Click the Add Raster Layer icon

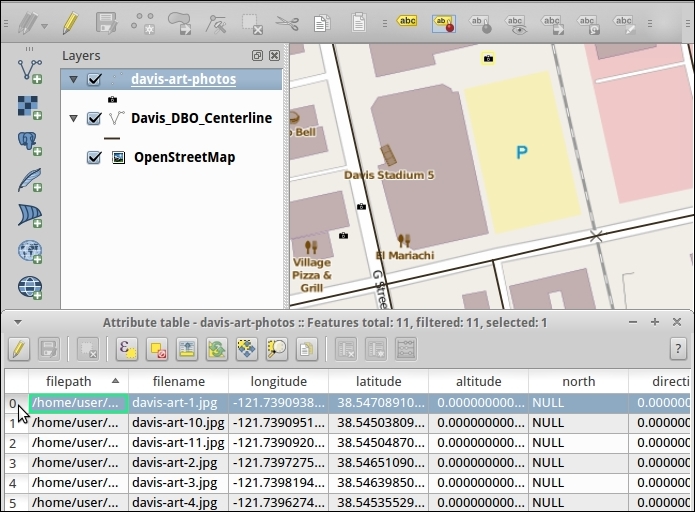click(x=30, y=106)
